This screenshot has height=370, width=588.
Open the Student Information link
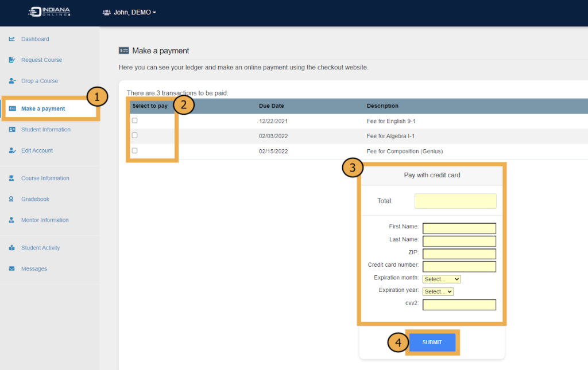[x=46, y=130]
